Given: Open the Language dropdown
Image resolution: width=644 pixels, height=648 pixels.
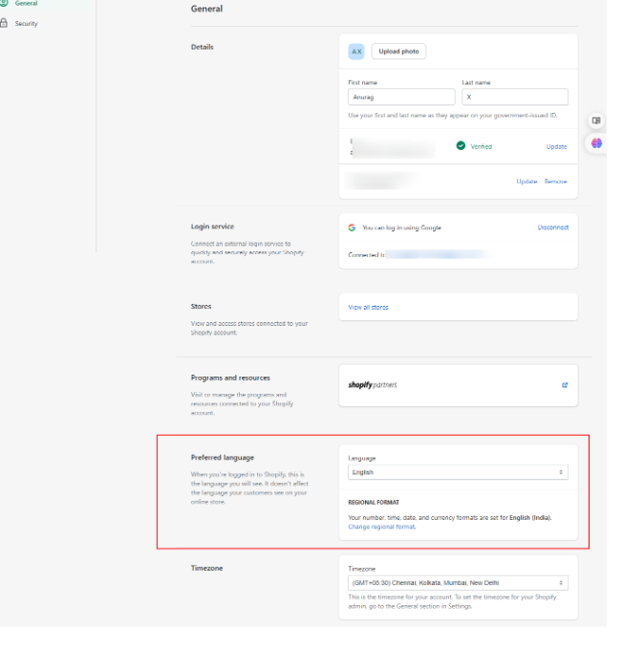Looking at the screenshot, I should [x=458, y=472].
